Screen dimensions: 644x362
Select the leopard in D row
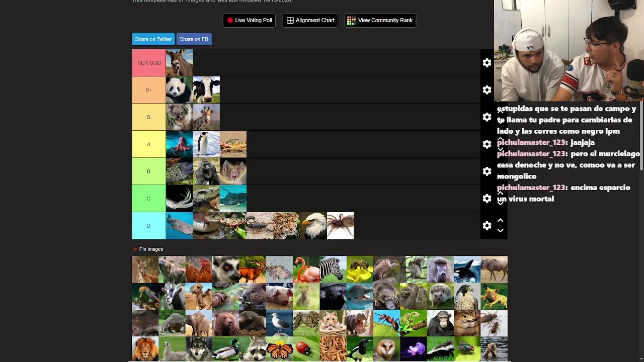(287, 226)
